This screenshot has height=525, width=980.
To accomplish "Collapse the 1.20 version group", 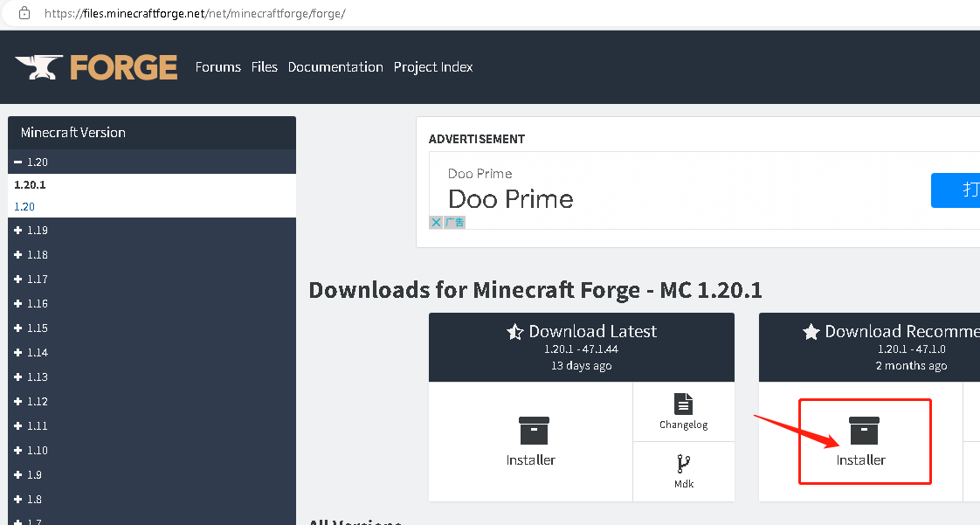I will click(152, 162).
